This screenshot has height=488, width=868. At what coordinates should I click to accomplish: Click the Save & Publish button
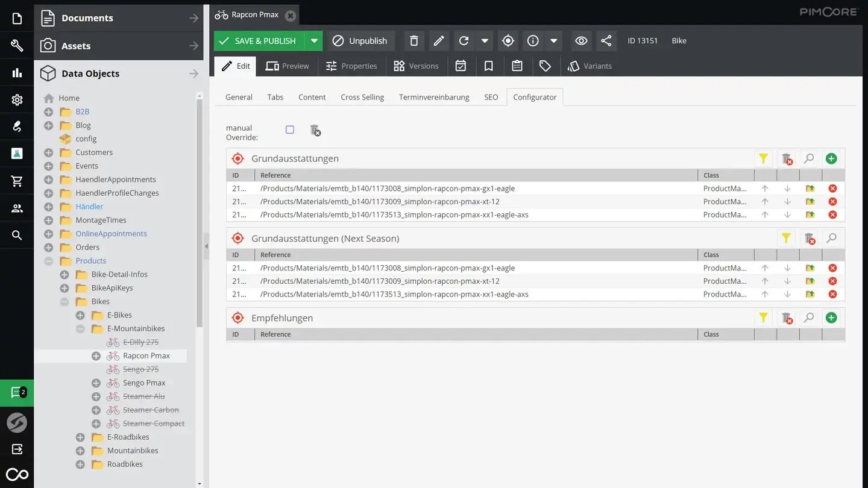click(x=259, y=41)
